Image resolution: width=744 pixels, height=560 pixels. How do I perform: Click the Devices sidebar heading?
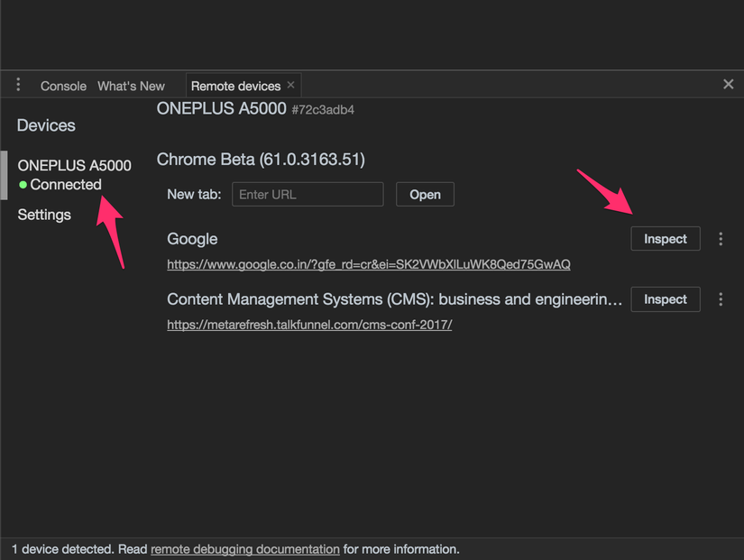(x=46, y=125)
